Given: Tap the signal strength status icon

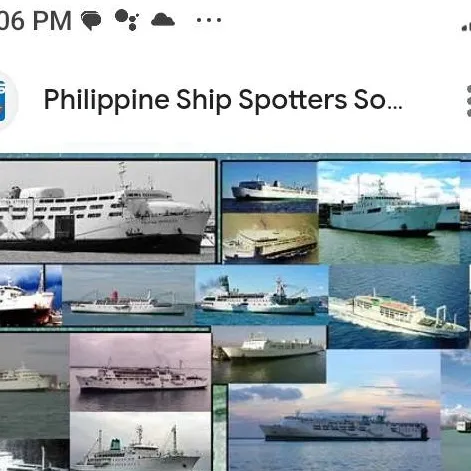Looking at the screenshot, I should (466, 28).
